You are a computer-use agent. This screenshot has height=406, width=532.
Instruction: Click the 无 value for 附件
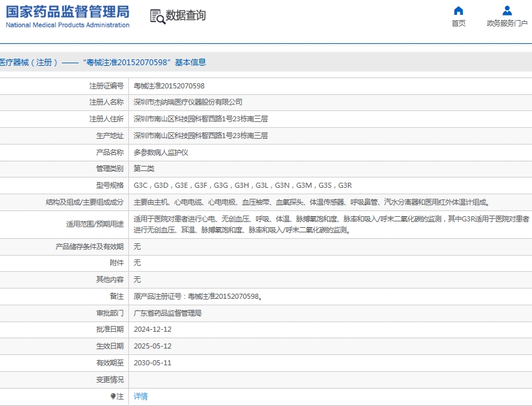[x=137, y=263]
